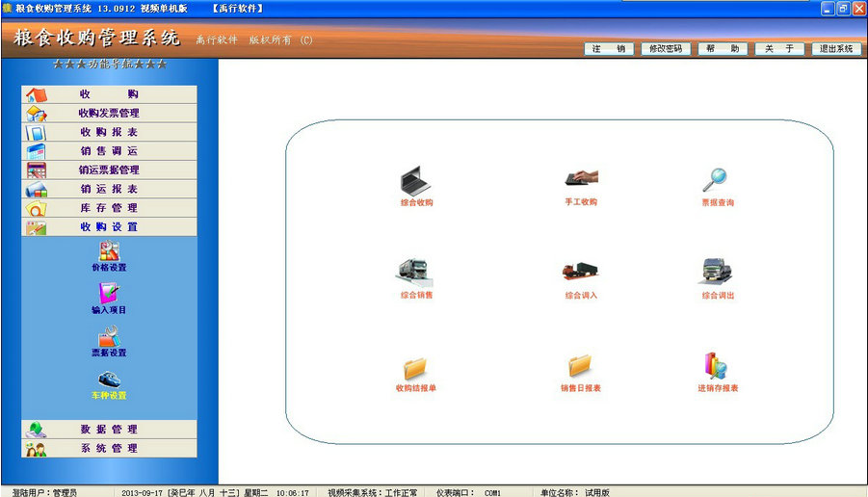868x497 pixels.
Task: Open 票据查询 magnifier icon
Action: pos(715,180)
